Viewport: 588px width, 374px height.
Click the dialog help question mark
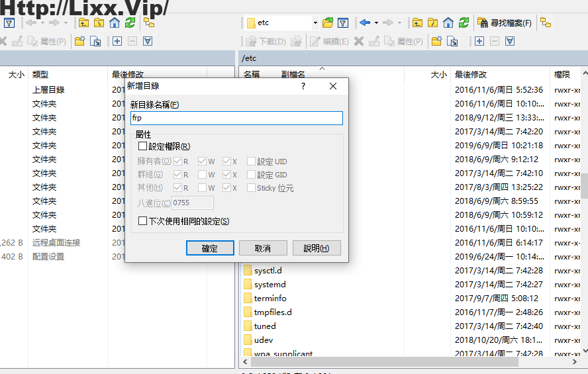[x=303, y=86]
